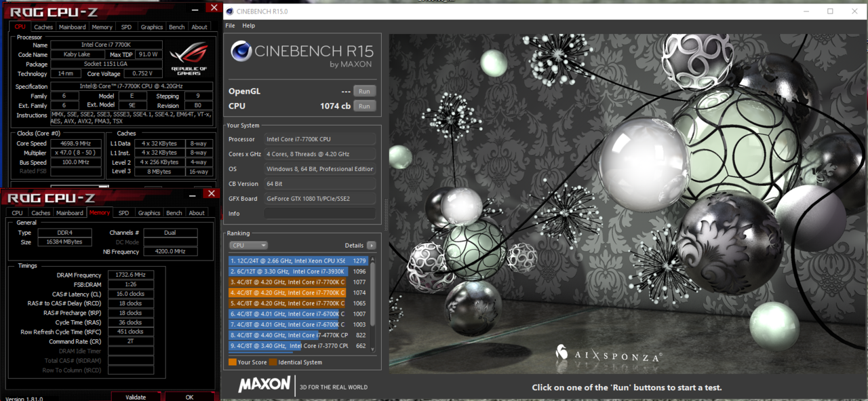Select ranking row 1 Intel Xeon 1279
This screenshot has width=868, height=401.
click(x=298, y=261)
